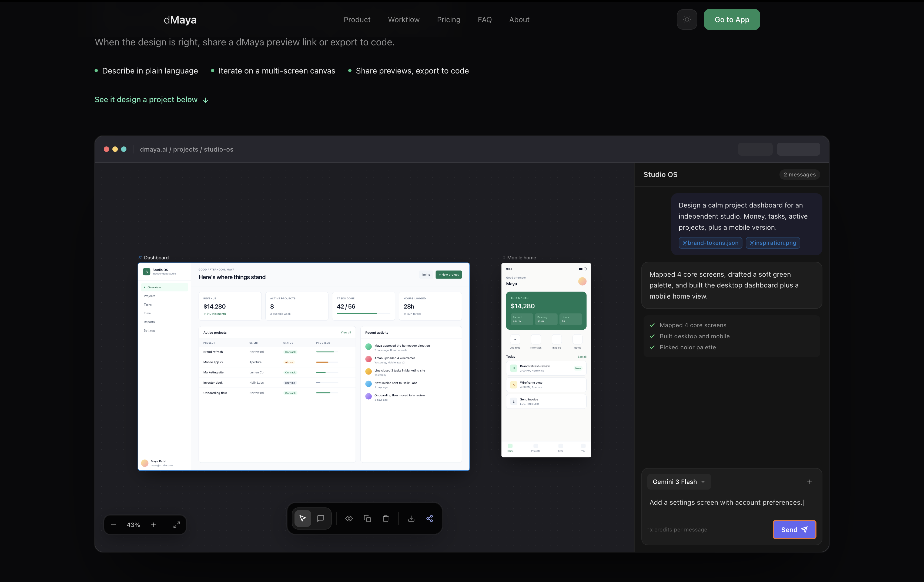Toggle the light/dark theme sun icon

(x=687, y=19)
